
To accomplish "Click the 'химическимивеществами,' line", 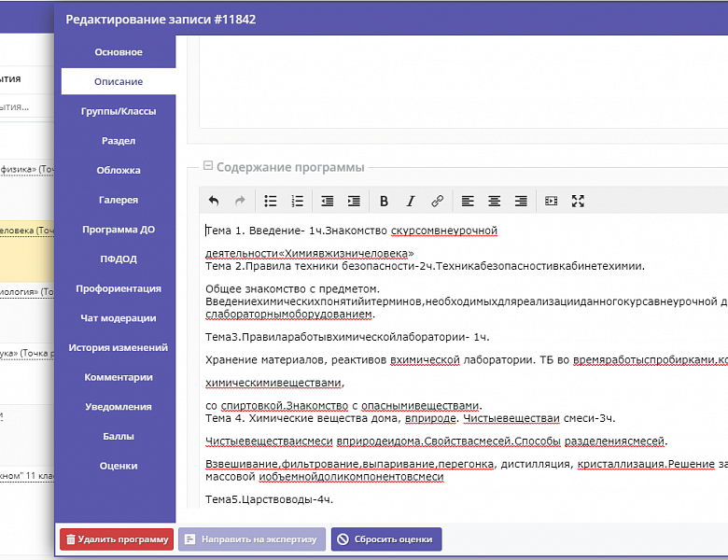I will point(274,383).
